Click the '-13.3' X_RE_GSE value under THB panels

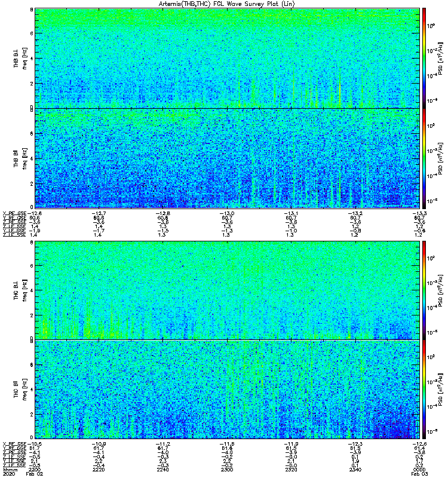pos(419,213)
